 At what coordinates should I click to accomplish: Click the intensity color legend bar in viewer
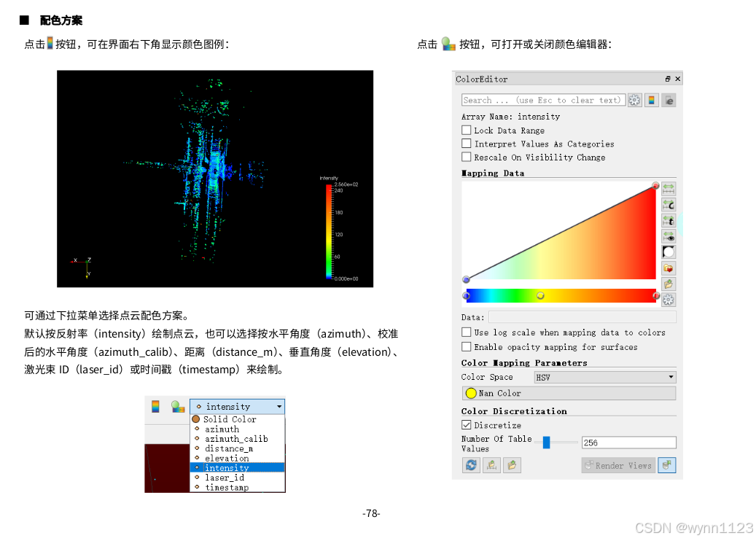(330, 232)
